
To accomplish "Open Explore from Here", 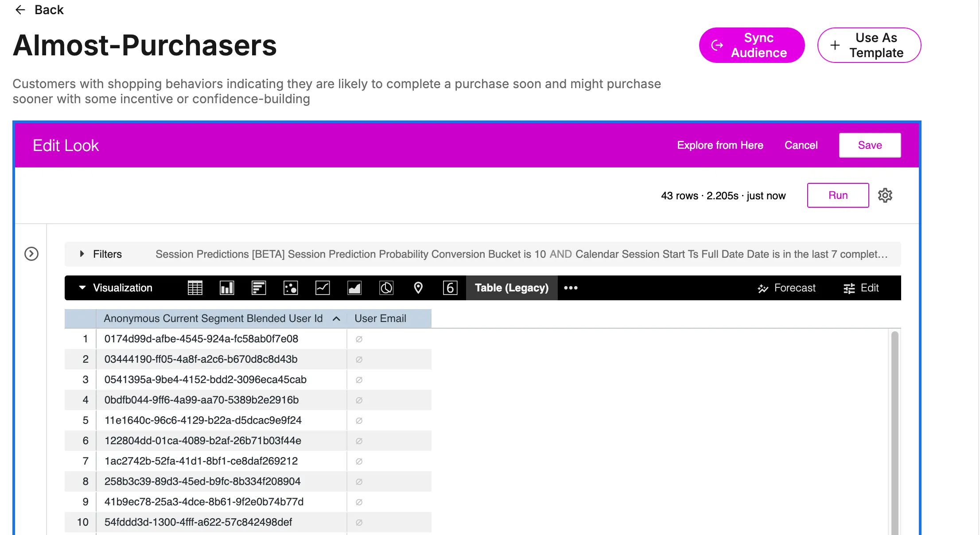I will click(x=720, y=145).
